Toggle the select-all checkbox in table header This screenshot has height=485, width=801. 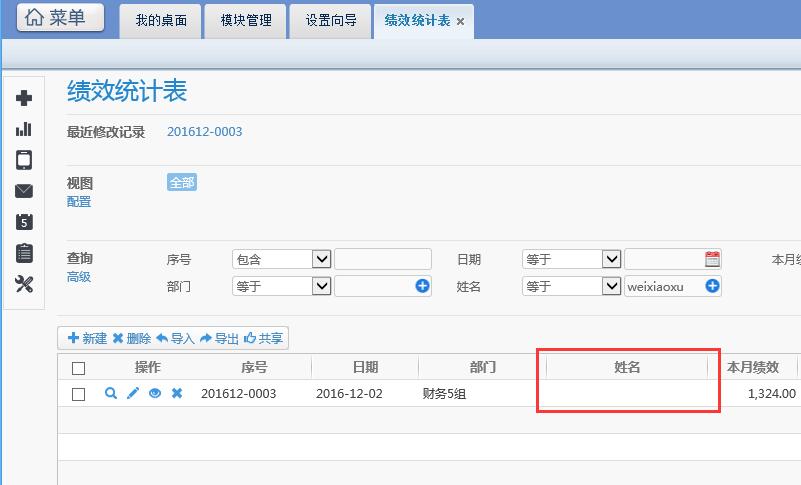tap(78, 368)
